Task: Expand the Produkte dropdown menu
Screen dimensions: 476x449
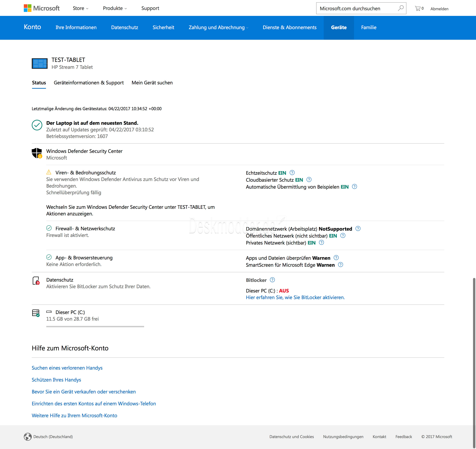Action: 115,8
